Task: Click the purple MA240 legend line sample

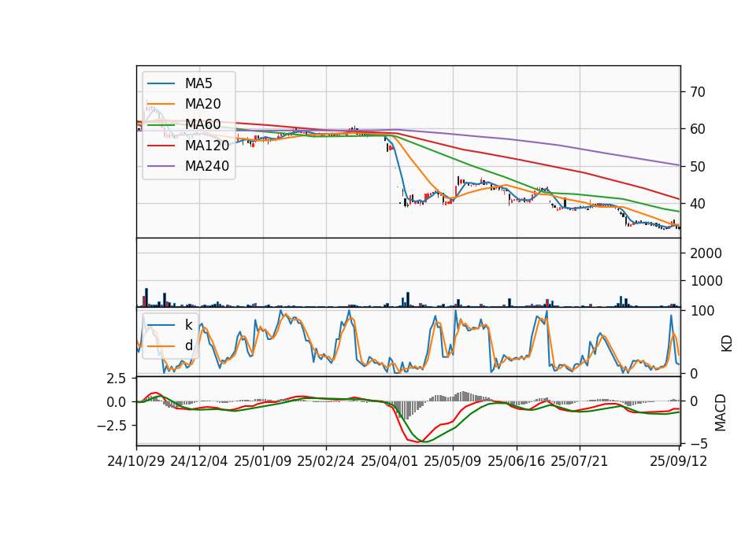Action: coord(161,166)
